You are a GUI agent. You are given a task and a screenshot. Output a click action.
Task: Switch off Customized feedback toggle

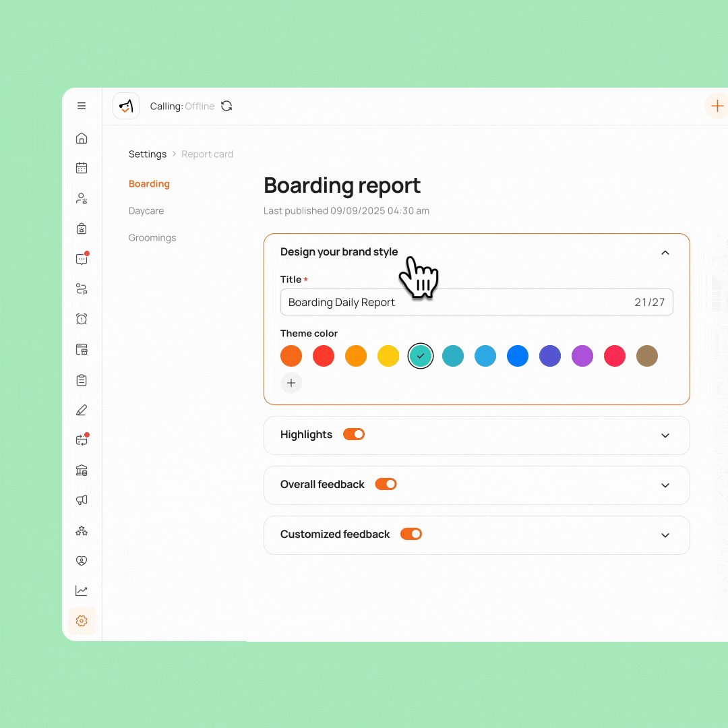[x=411, y=534]
